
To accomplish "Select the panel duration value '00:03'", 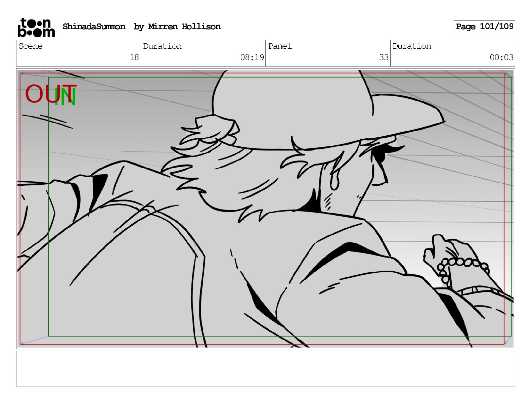I will coord(501,57).
